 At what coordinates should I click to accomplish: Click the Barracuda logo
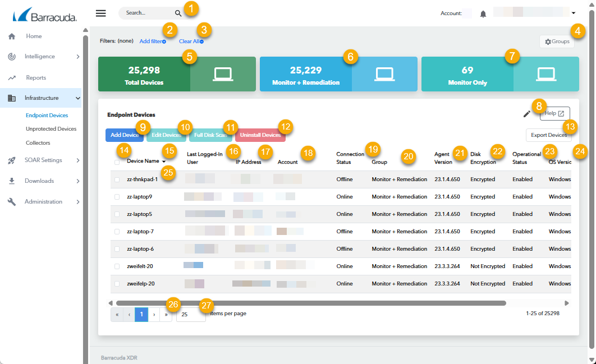point(44,15)
